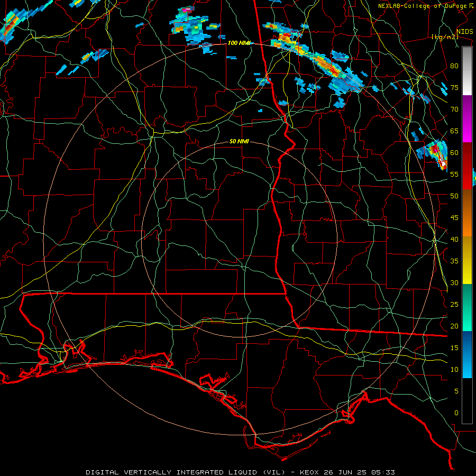The width and height of the screenshot is (476, 476).
Task: Click the "50 NMI" range ring label
Action: [x=239, y=141]
